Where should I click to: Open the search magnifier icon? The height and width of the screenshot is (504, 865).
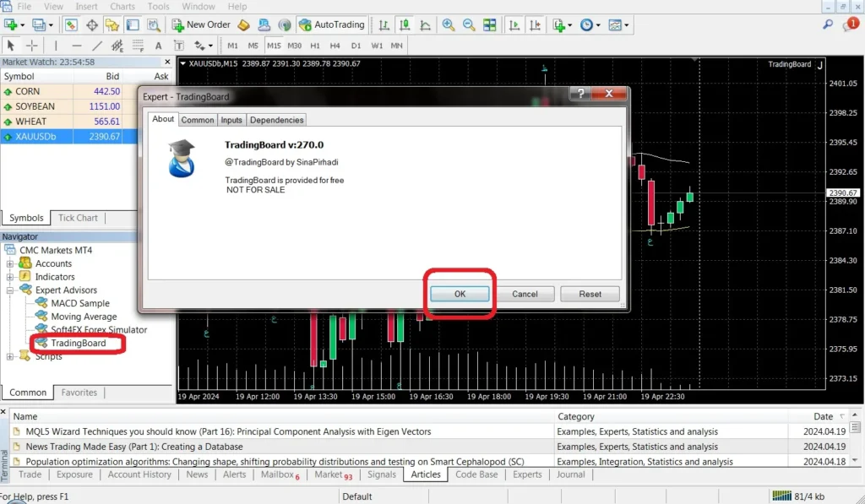(828, 24)
